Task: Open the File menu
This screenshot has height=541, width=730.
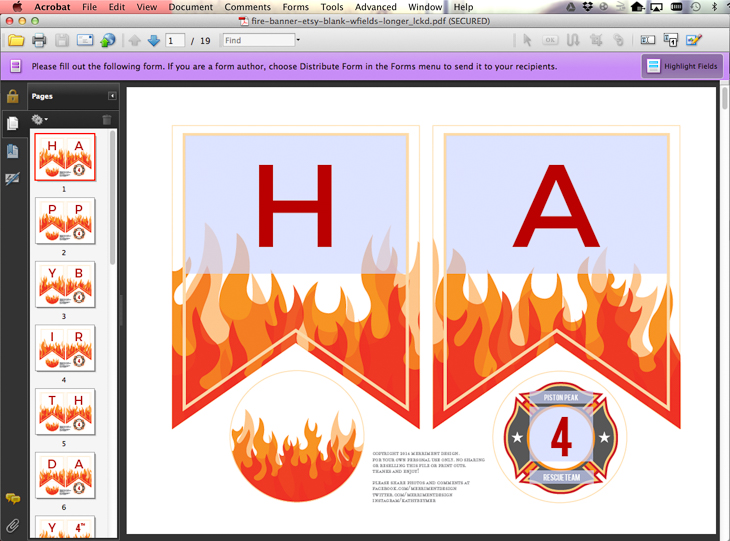Action: [89, 7]
